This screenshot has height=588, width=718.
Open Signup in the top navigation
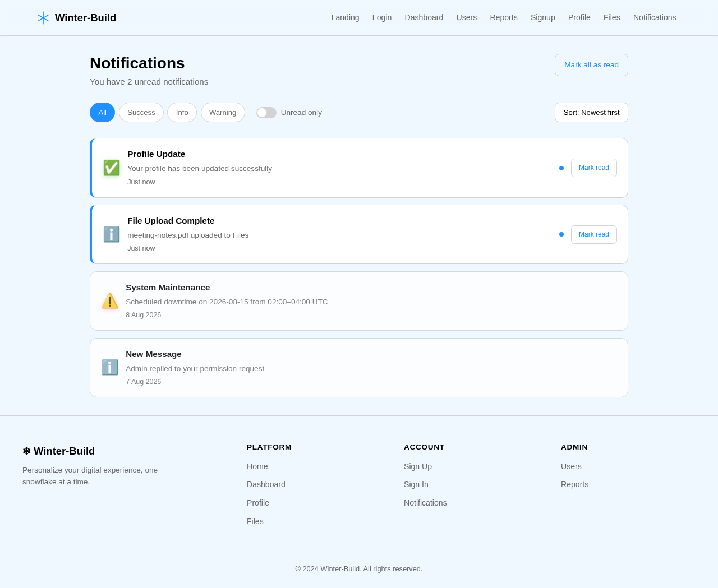pos(543,17)
